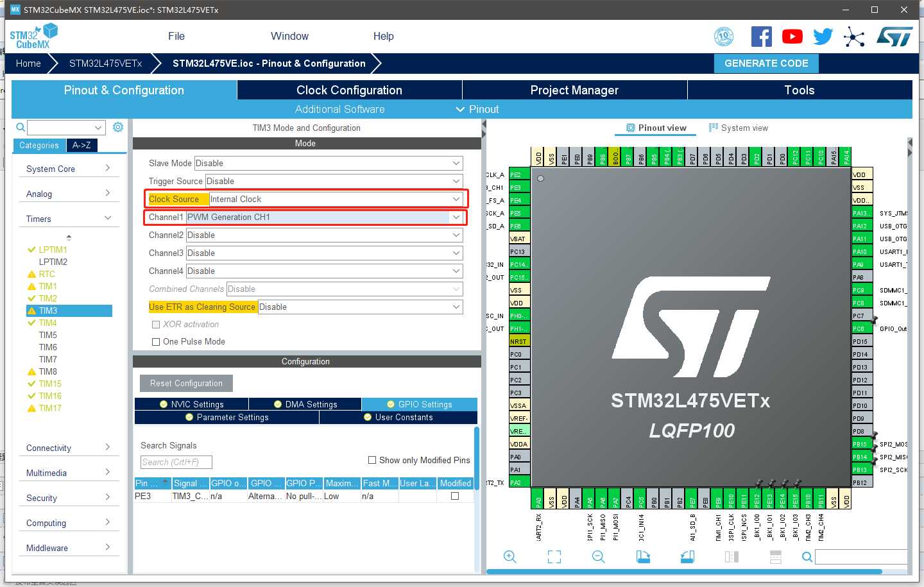
Task: Open the File menu
Action: point(176,37)
